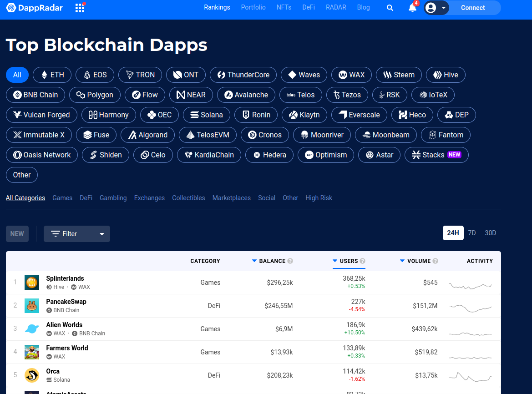Filter by BNB Chain pill
Screen dimensions: 532x394
35,95
